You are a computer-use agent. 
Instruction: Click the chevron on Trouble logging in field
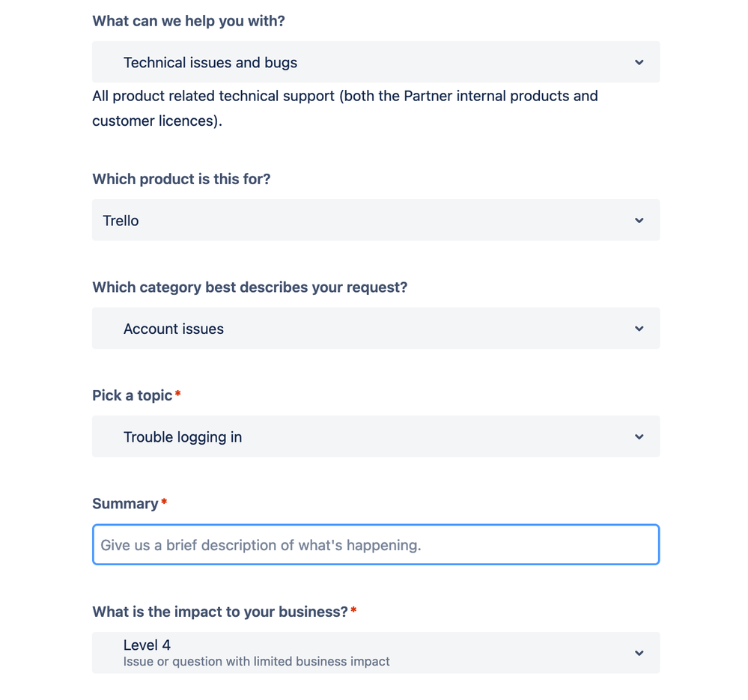(639, 436)
